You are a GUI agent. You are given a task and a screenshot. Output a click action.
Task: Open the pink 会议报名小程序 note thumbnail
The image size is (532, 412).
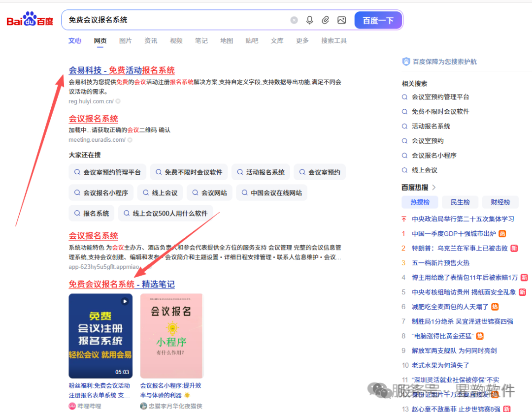coord(171,336)
